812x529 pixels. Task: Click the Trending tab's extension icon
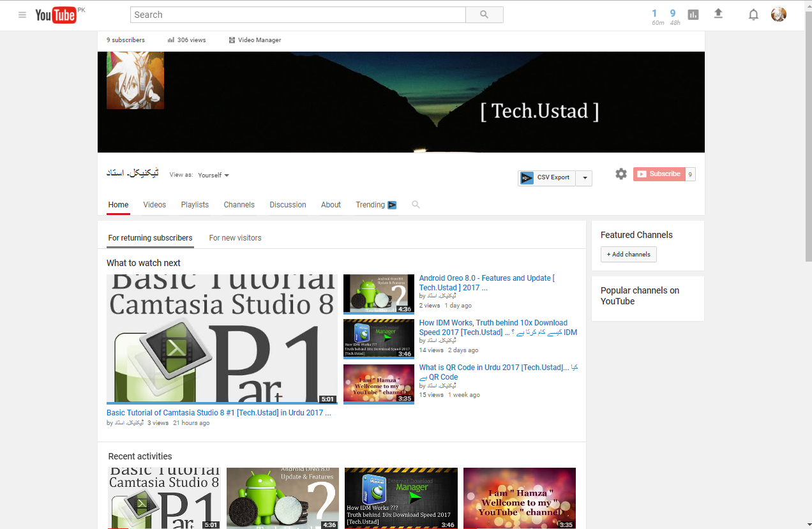pyautogui.click(x=392, y=205)
